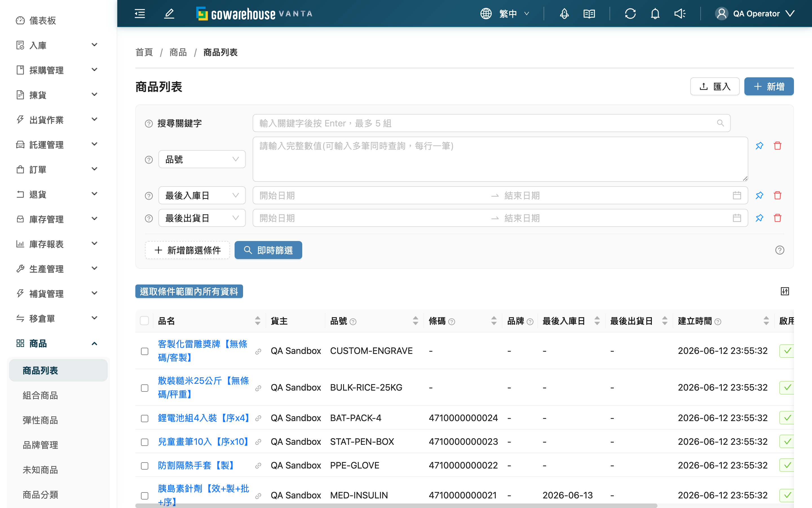Tick the PPE-GLOVE row checkbox

point(144,466)
